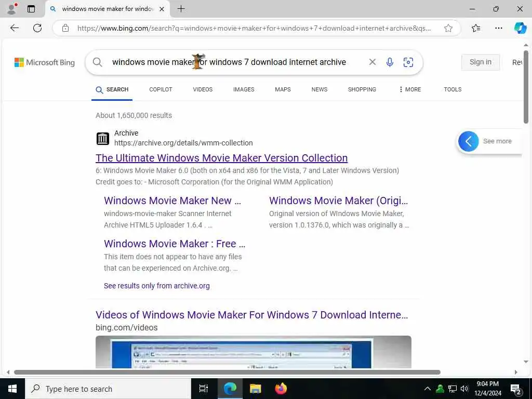532x399 pixels.
Task: Select the Search tab
Action: pos(112,89)
